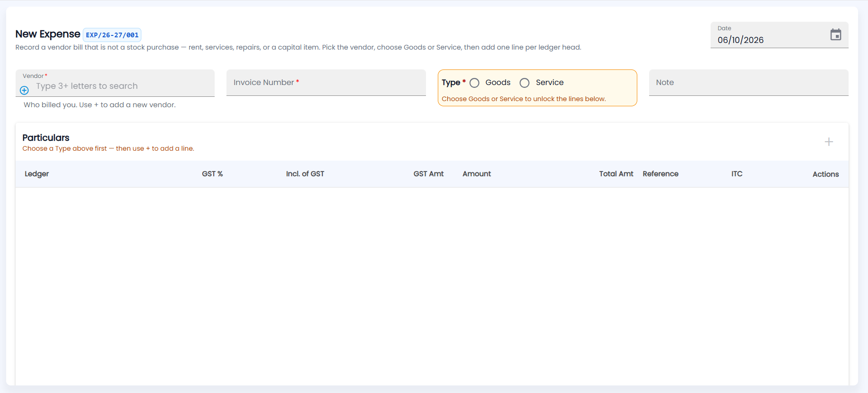868x393 pixels.
Task: Click the EXP/26-27/001 expense number badge
Action: 112,35
